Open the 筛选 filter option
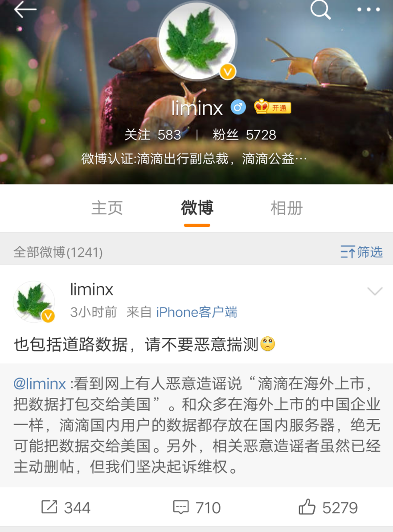393x532 pixels. pyautogui.click(x=361, y=252)
